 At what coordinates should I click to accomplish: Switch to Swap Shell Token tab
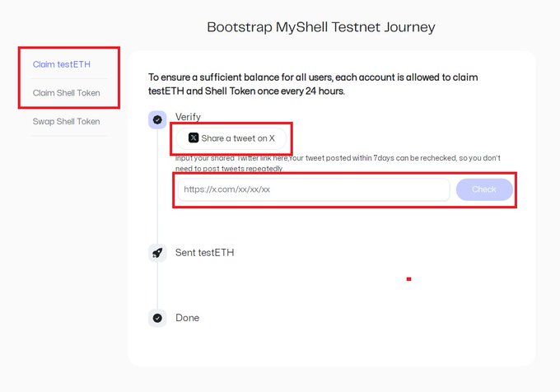pyautogui.click(x=66, y=121)
